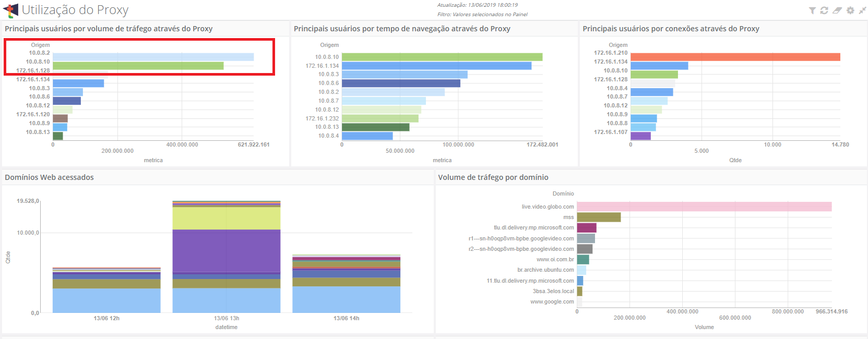Select the br.archive.ubuntu.com bar
The height and width of the screenshot is (339, 868).
click(x=581, y=270)
